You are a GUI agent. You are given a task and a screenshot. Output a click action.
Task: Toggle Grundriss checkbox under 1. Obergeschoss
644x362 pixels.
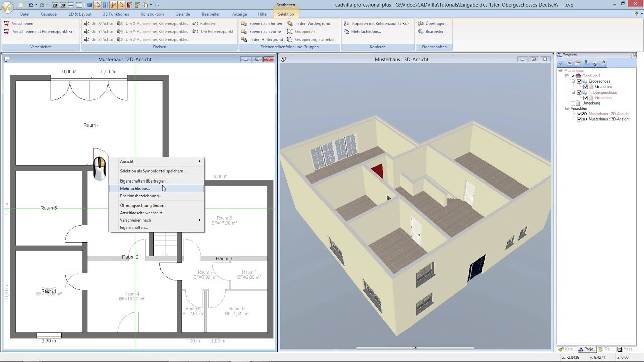[585, 98]
